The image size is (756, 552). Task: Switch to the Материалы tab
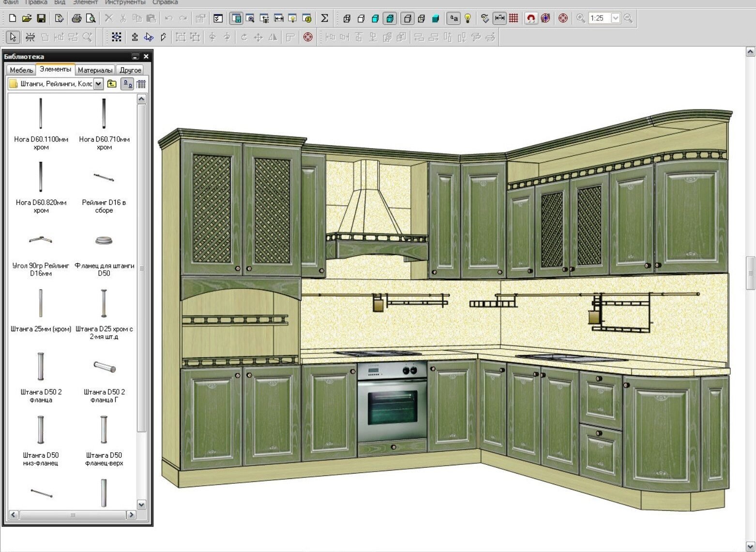point(95,70)
